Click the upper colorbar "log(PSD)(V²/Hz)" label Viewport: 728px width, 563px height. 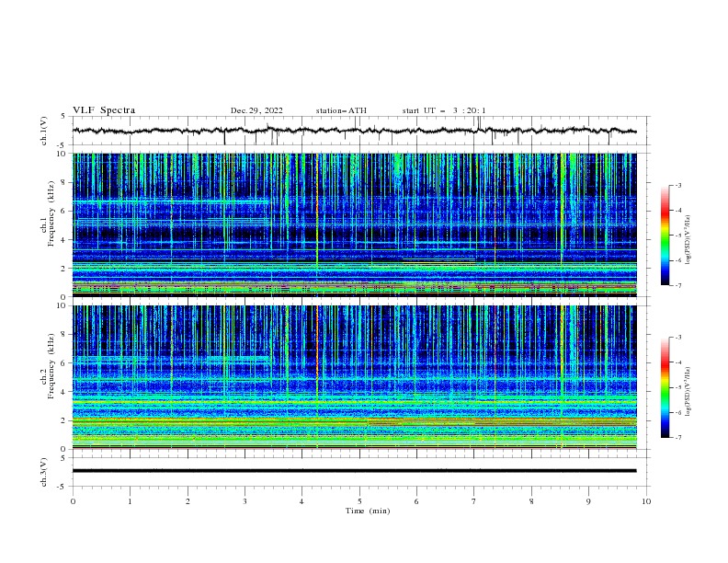(x=688, y=240)
